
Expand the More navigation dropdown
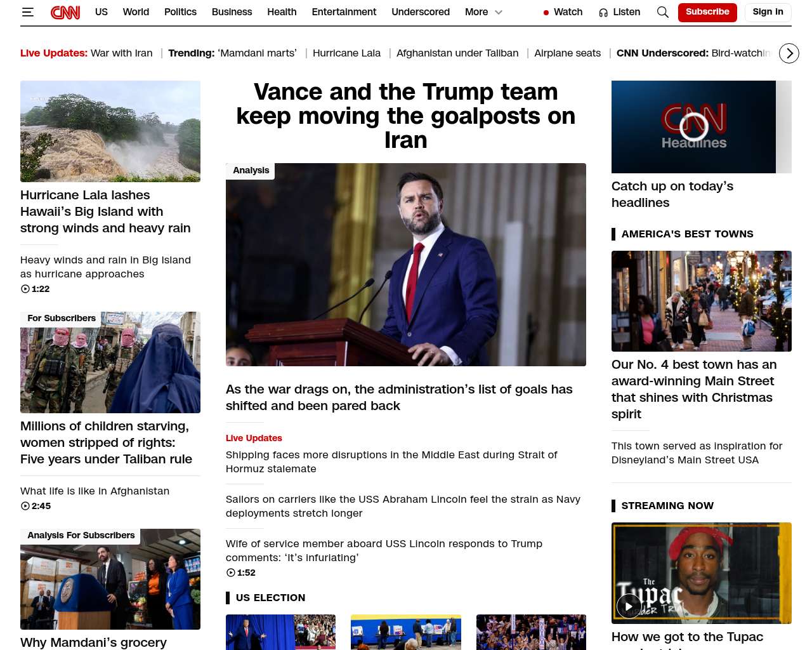point(483,12)
